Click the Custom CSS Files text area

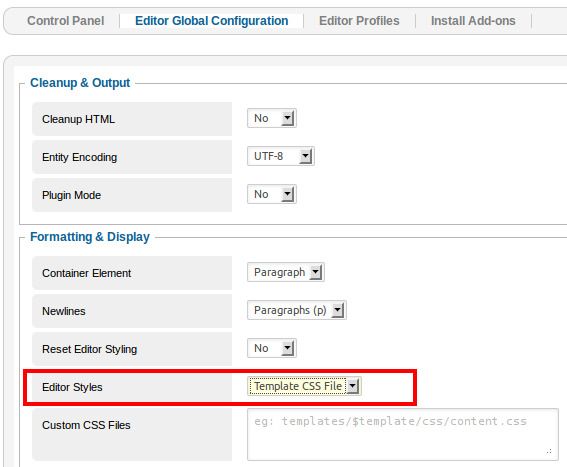point(403,434)
